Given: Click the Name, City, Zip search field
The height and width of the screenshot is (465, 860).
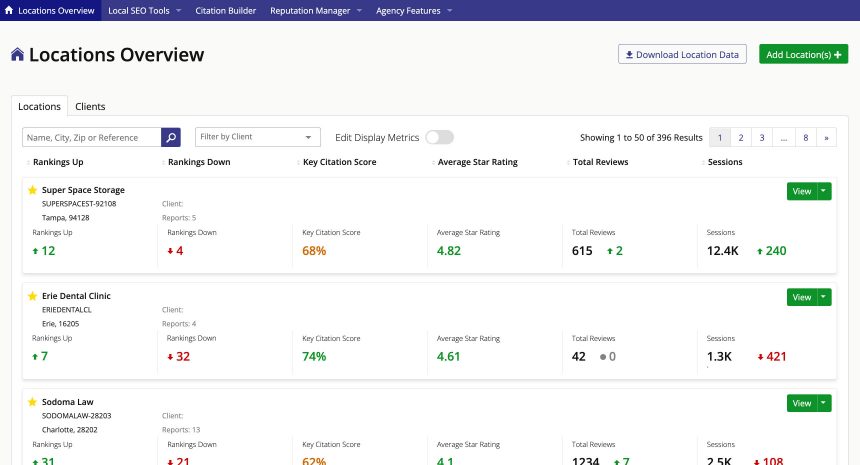Looking at the screenshot, I should tap(92, 137).
